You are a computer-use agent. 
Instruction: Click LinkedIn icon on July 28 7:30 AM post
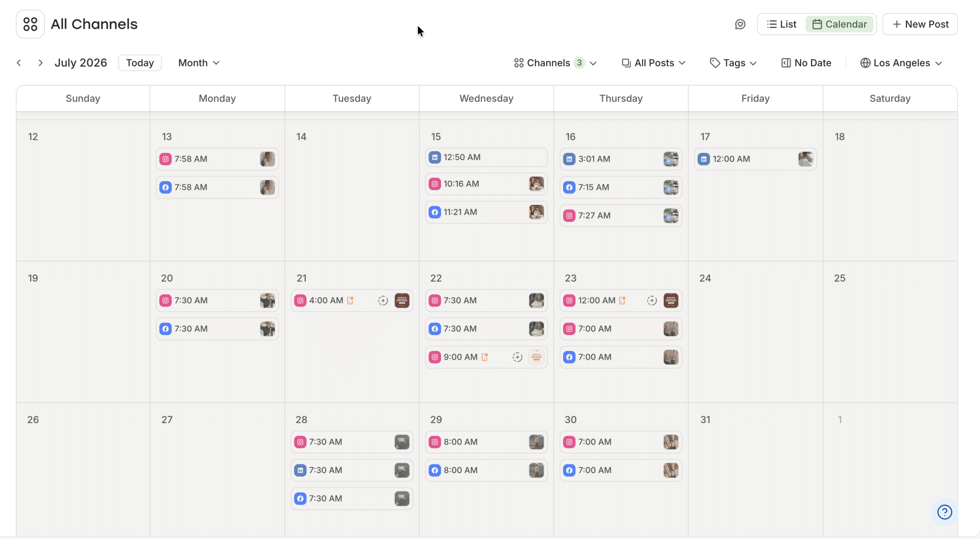click(300, 470)
